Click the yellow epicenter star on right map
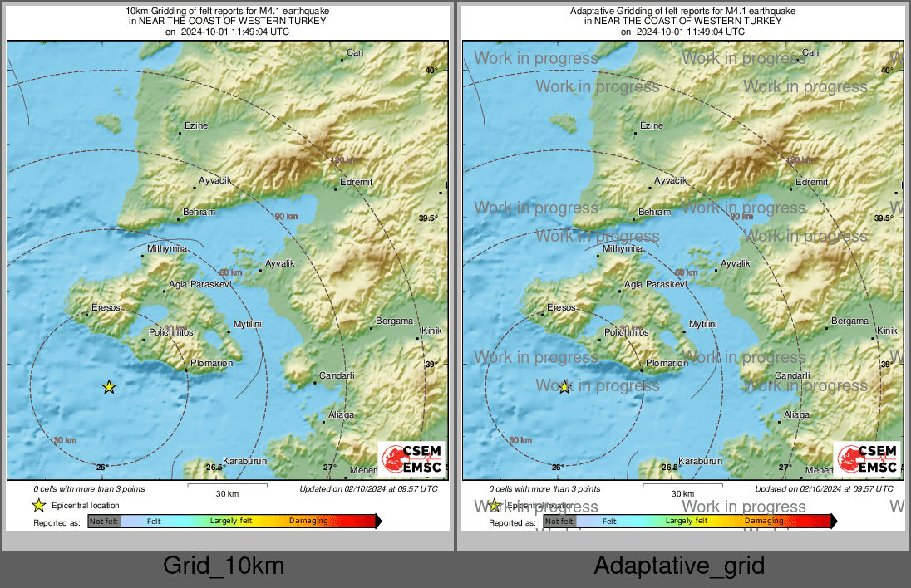This screenshot has width=911, height=588. click(x=564, y=387)
